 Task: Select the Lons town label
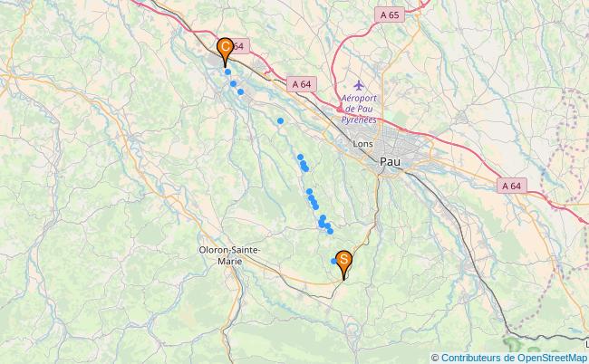click(x=362, y=144)
